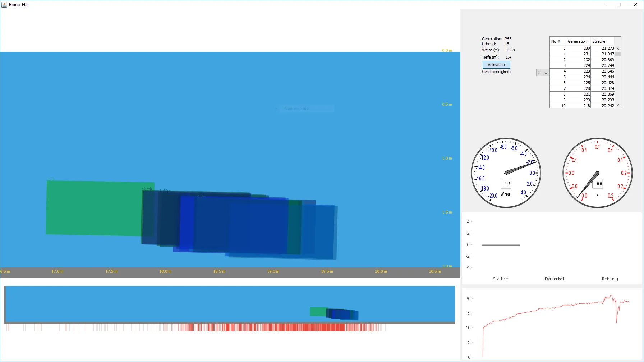644x362 pixels.
Task: Click the table scrollbar up arrow
Action: pos(618,48)
